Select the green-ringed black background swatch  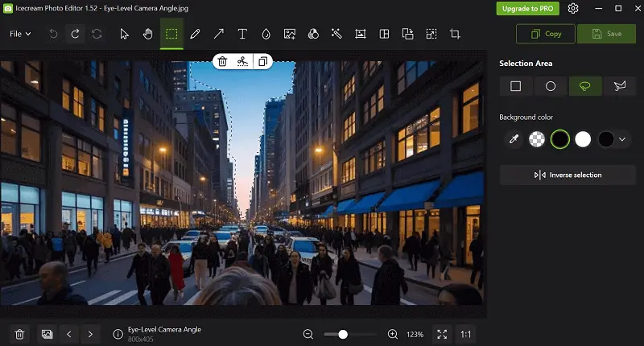[x=560, y=139]
